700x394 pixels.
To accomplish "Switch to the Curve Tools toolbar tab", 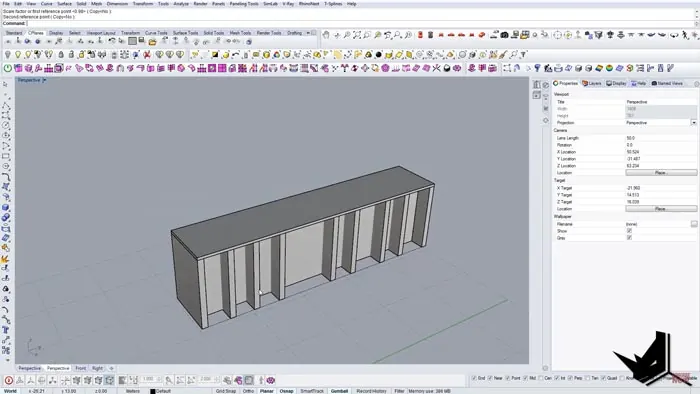I will pos(156,33).
